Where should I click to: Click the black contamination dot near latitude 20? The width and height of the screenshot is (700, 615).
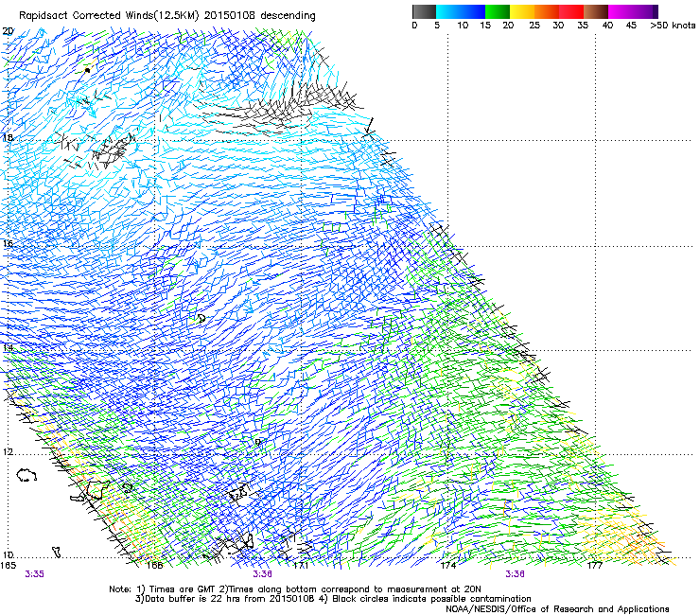[87, 71]
